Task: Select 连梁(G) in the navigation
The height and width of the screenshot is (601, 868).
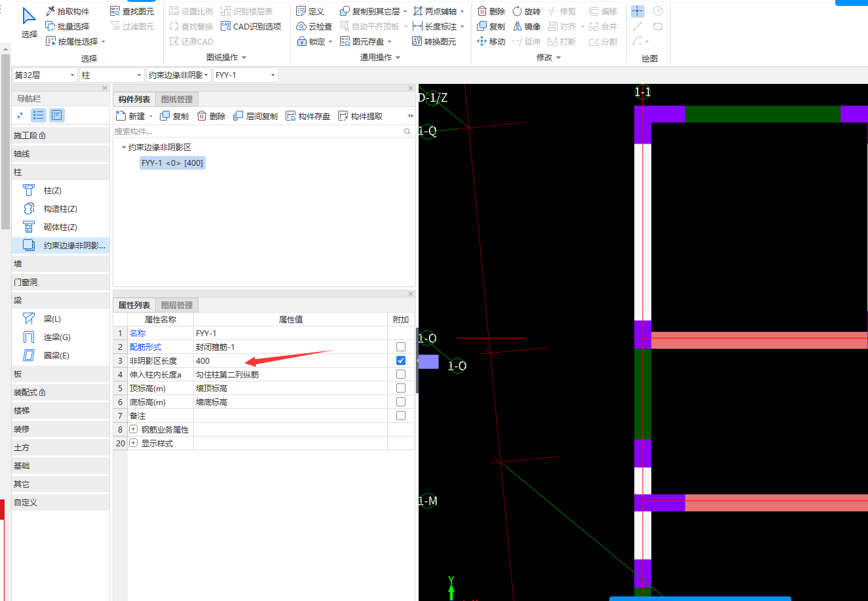Action: (60, 338)
